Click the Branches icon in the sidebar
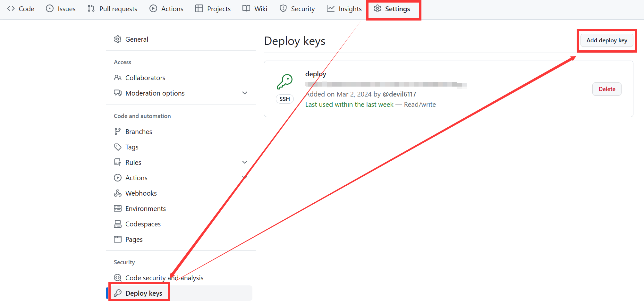 pyautogui.click(x=118, y=131)
